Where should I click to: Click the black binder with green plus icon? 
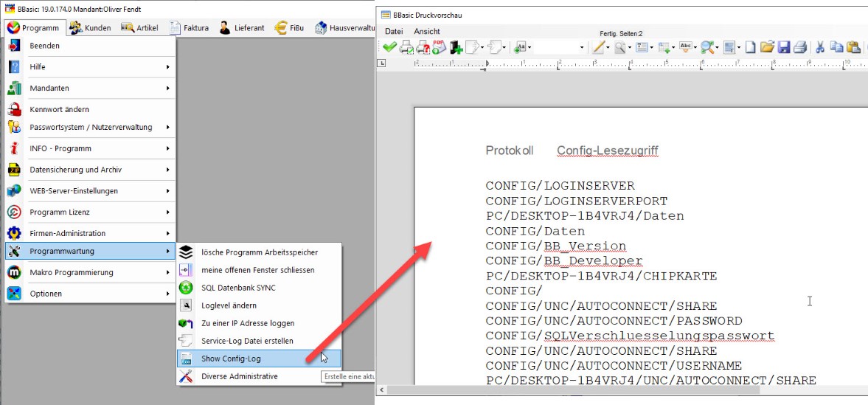[x=456, y=48]
